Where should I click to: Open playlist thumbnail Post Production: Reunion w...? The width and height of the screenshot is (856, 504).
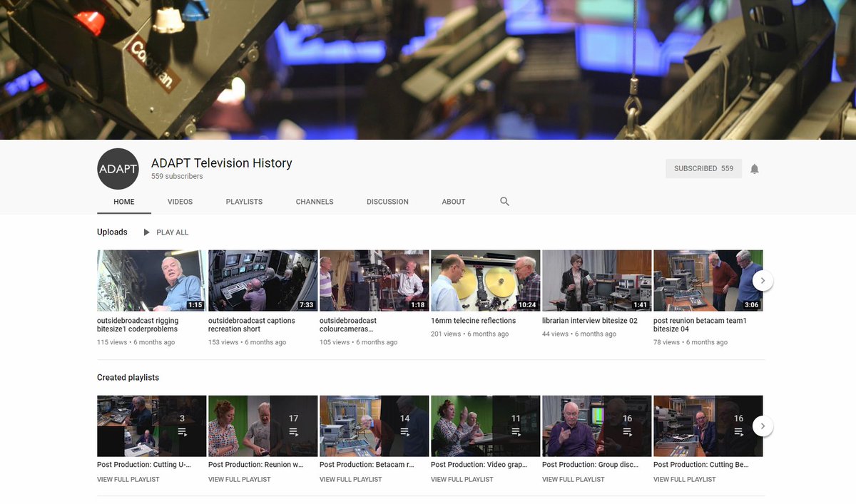[x=263, y=426]
